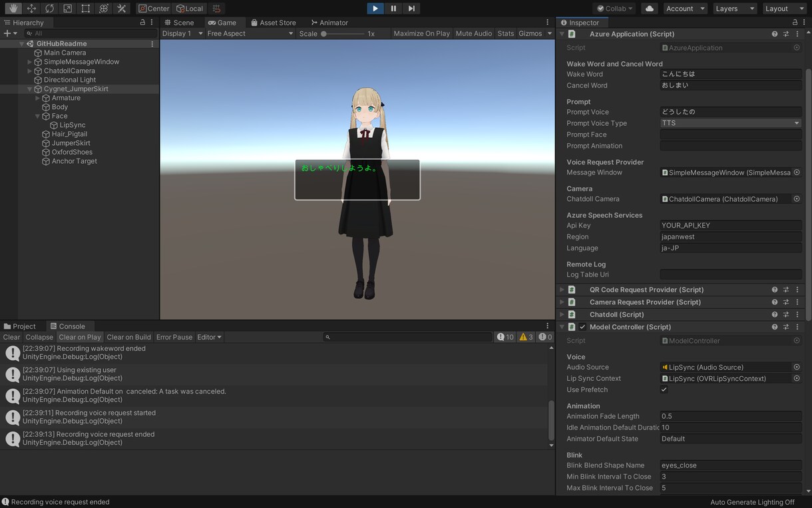Select the Inspector tab
812x508 pixels.
coord(580,22)
